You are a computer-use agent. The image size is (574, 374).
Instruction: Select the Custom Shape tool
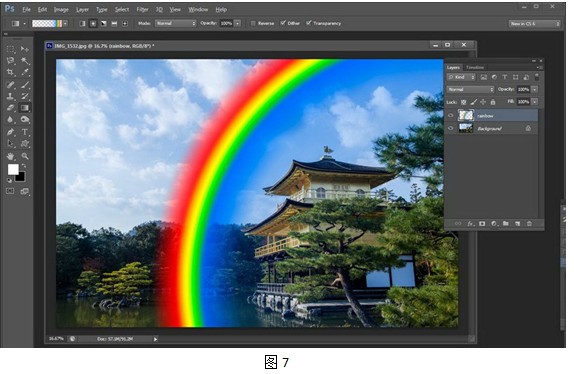(25, 144)
